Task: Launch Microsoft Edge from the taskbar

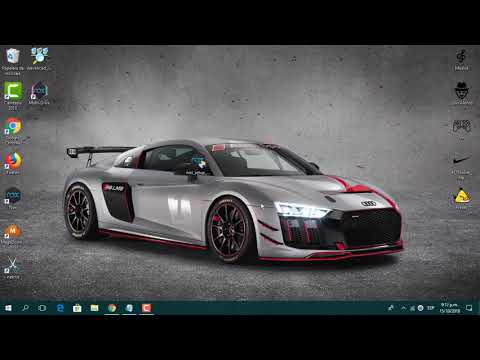Action: (60, 308)
